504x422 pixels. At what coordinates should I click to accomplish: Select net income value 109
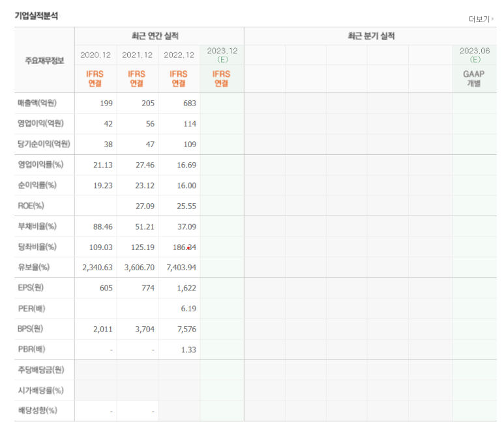190,145
